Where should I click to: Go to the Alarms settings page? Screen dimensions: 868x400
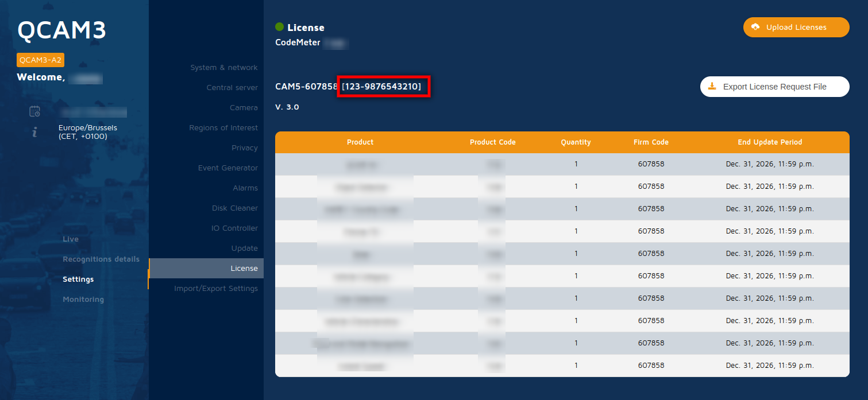[245, 188]
